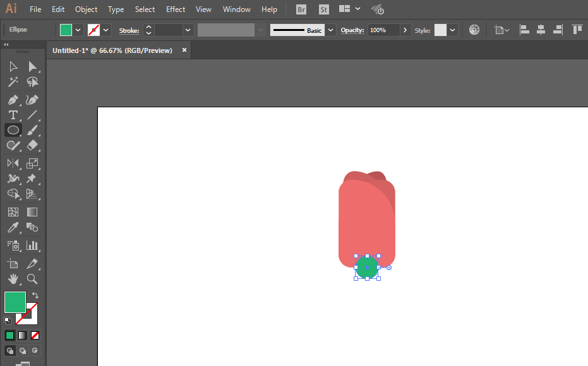Click the large green fill swatch
Image resolution: width=588 pixels, height=366 pixels.
(x=15, y=302)
